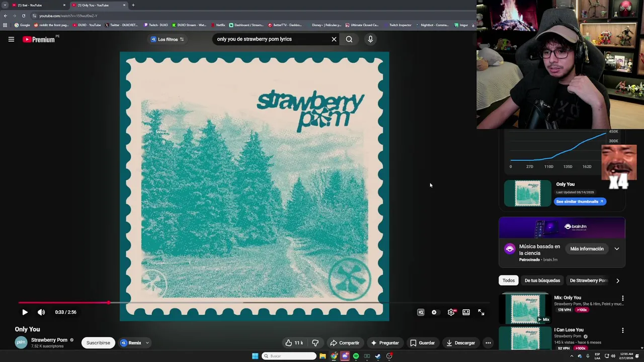This screenshot has height=362, width=644.
Task: Open Steam from the taskbar
Action: [x=378, y=356]
